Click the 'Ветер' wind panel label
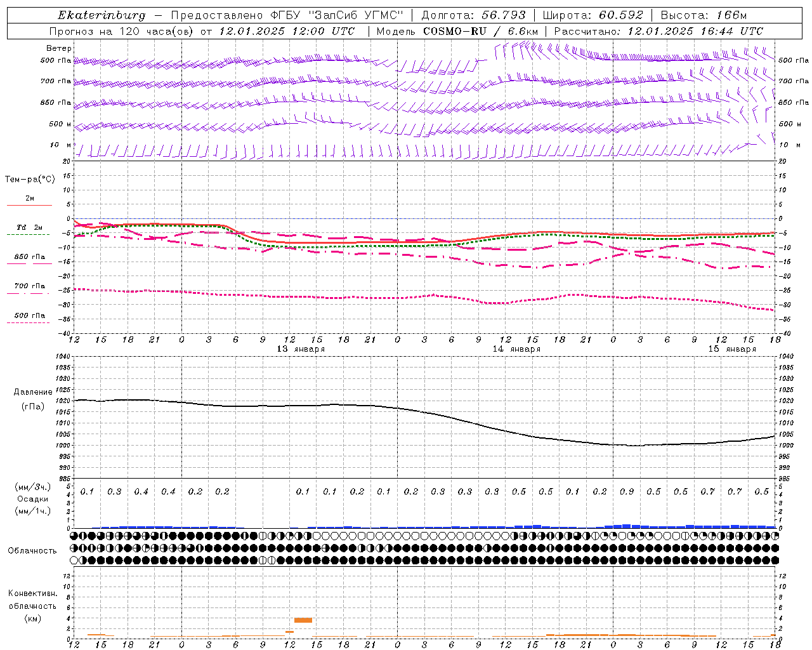The height and width of the screenshot is (650, 812). pos(59,48)
